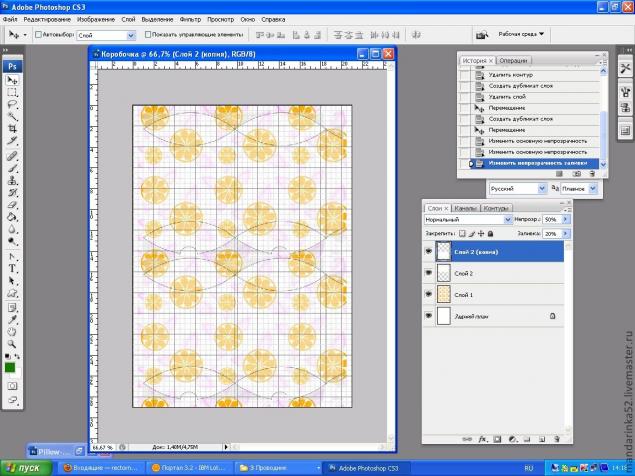The image size is (635, 476).
Task: Select the Crop tool
Action: point(12,129)
